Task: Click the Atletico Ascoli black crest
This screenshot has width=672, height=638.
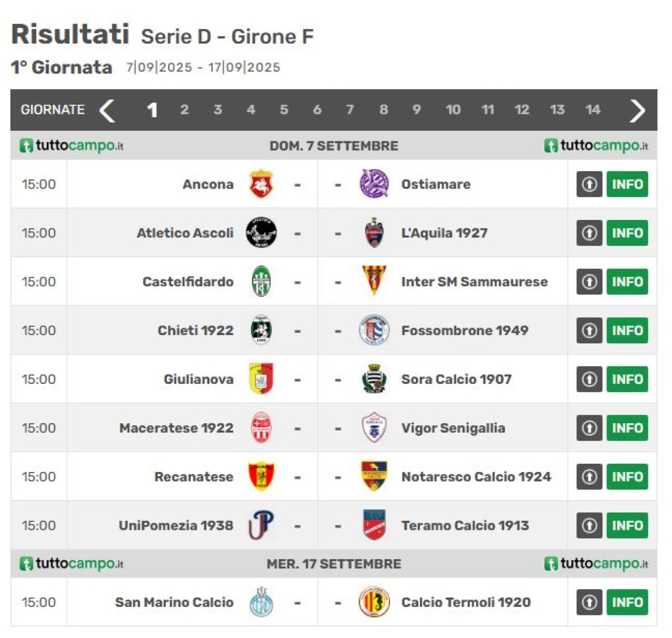Action: (x=261, y=233)
